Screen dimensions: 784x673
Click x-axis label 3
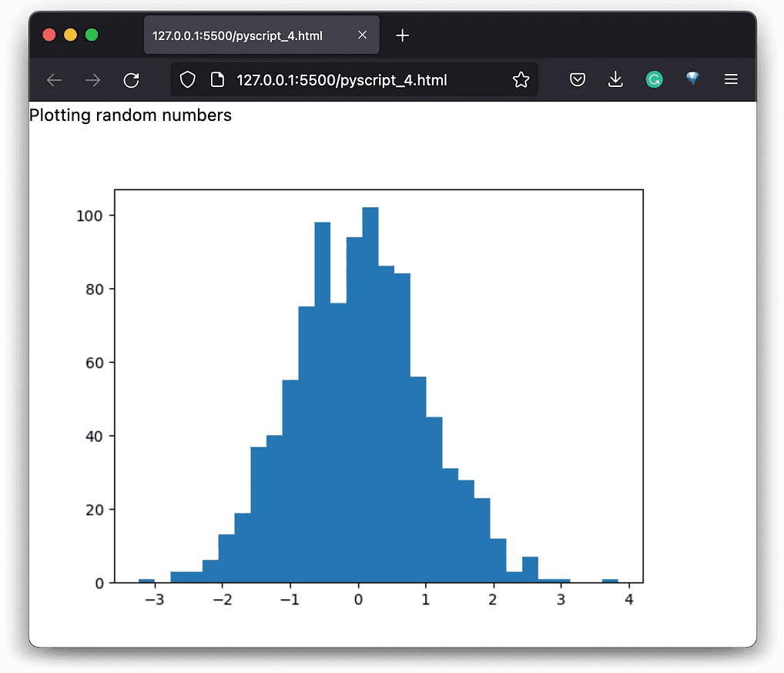[561, 600]
